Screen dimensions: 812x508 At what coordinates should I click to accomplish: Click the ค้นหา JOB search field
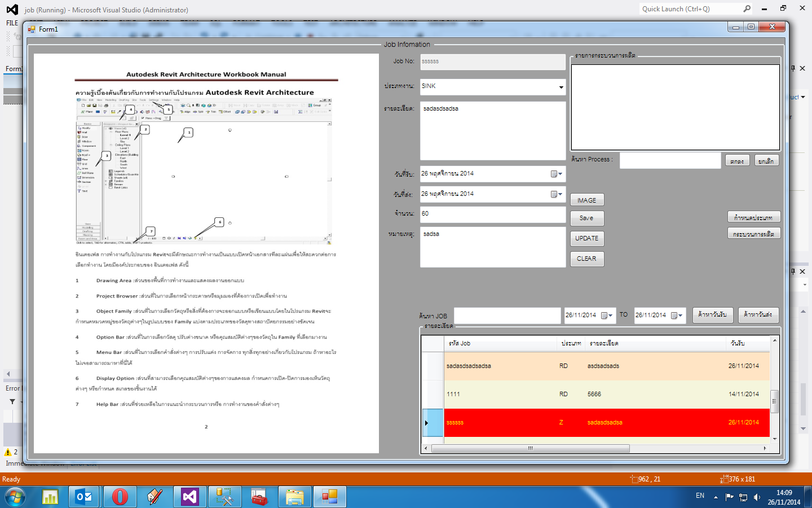(507, 316)
